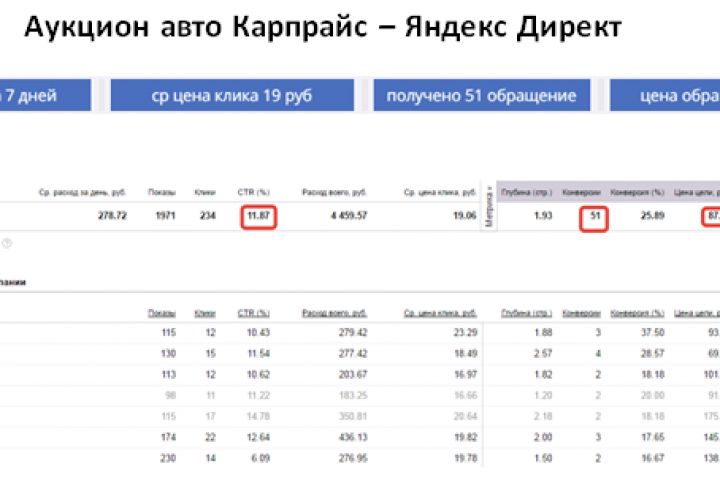Image resolution: width=720 pixels, height=480 pixels.
Task: Click the conversion rate value 25.89
Action: (x=652, y=215)
